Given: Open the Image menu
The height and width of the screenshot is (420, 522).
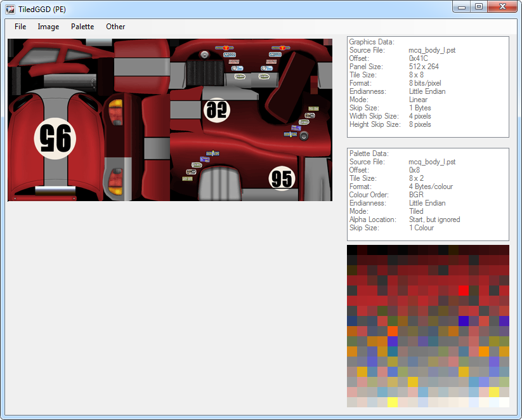Looking at the screenshot, I should click(x=48, y=27).
